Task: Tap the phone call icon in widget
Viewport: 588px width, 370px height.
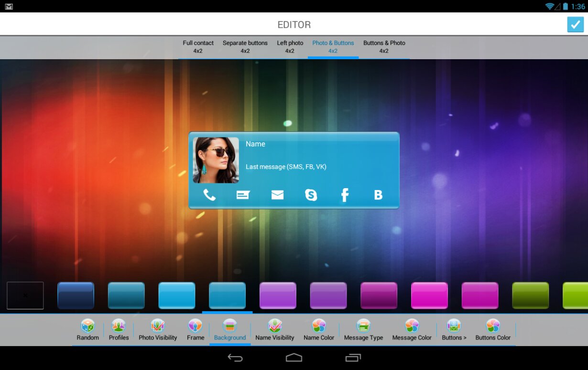Action: (x=209, y=195)
